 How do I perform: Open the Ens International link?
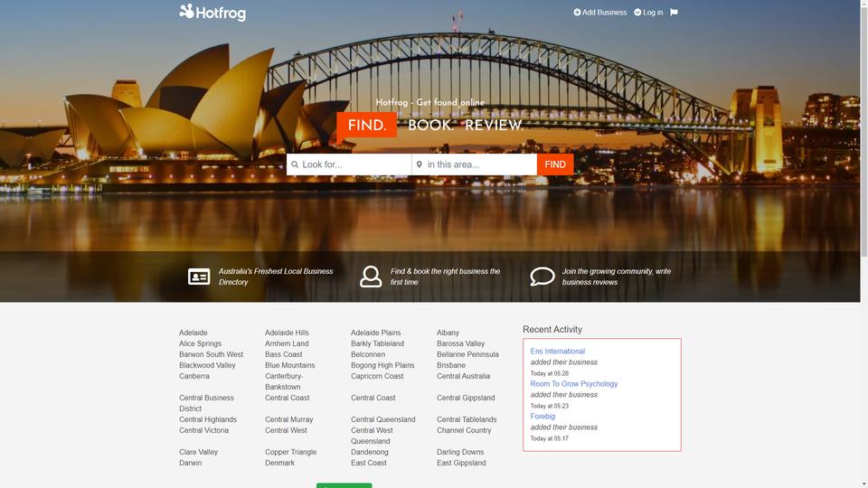click(x=558, y=352)
